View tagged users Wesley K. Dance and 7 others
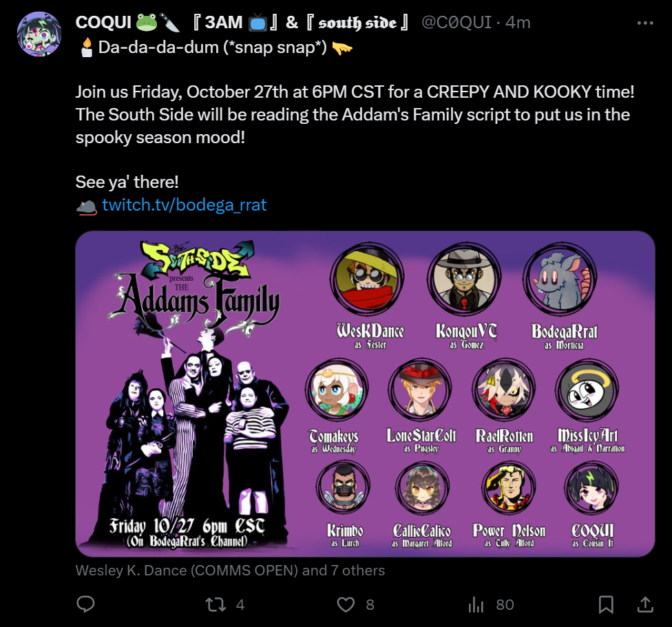 click(x=230, y=571)
